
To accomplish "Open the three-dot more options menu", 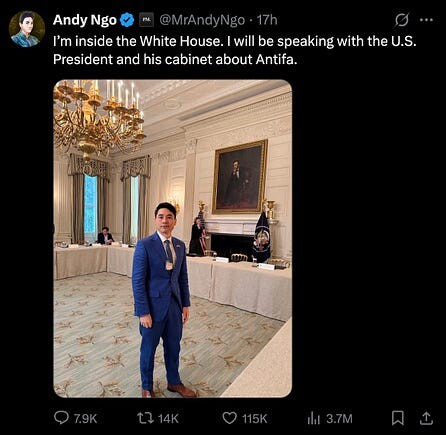I will click(426, 20).
